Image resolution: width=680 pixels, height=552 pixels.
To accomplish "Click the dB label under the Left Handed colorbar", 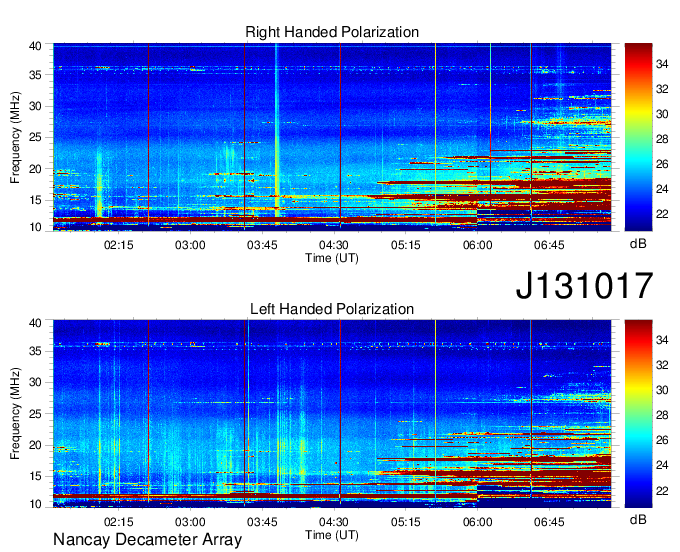I will pyautogui.click(x=638, y=519).
